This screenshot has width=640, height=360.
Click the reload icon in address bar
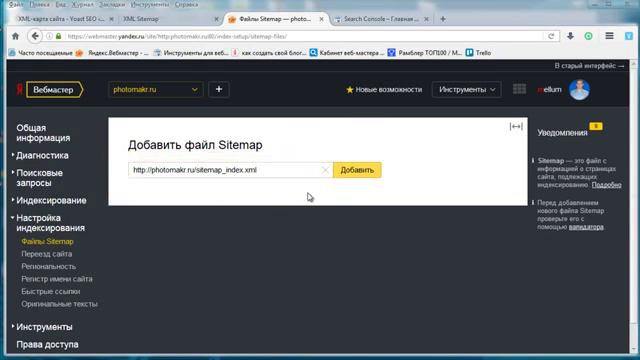[551, 36]
